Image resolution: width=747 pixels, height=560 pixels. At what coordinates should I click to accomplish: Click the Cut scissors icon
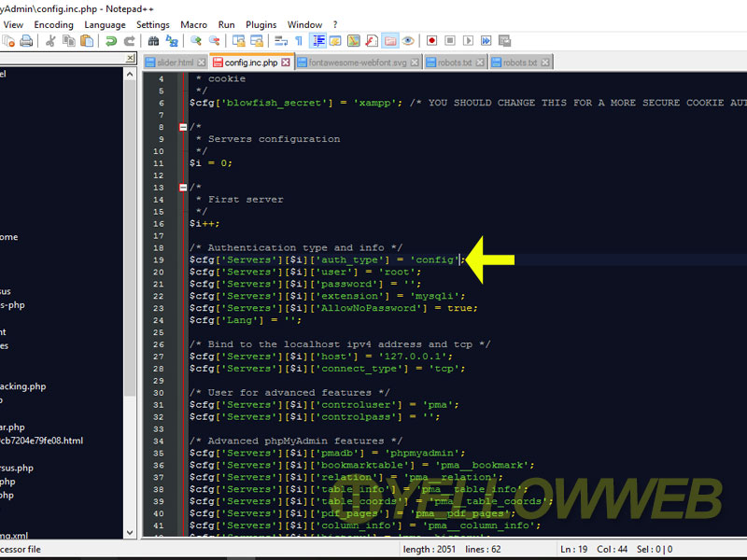[49, 41]
